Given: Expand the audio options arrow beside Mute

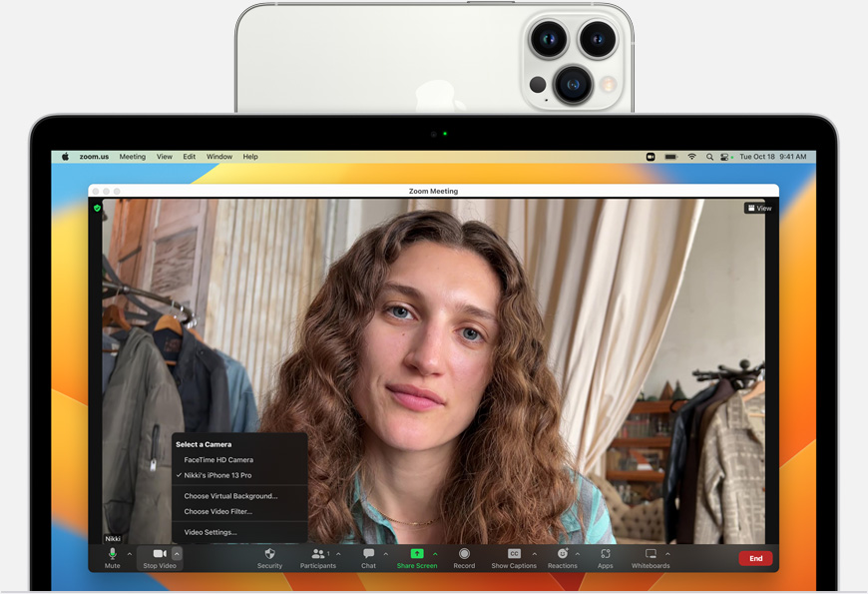Looking at the screenshot, I should tap(130, 554).
